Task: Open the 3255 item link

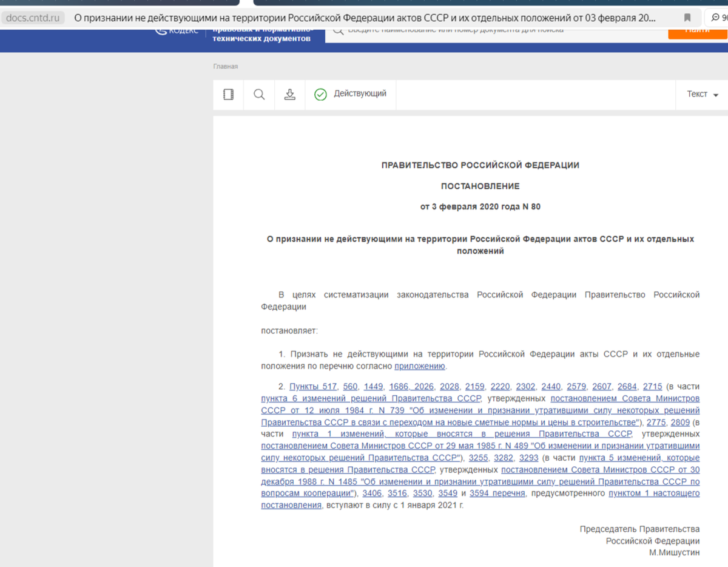Action: 479,458
